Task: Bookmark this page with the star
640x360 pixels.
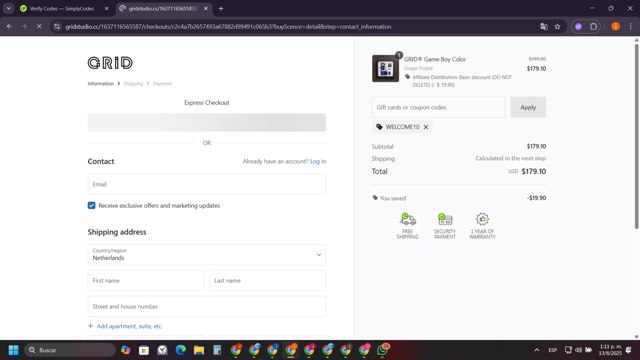Action: click(x=558, y=27)
